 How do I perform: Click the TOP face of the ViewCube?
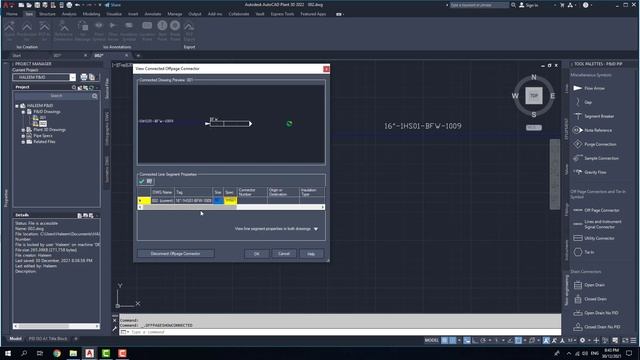[534, 96]
